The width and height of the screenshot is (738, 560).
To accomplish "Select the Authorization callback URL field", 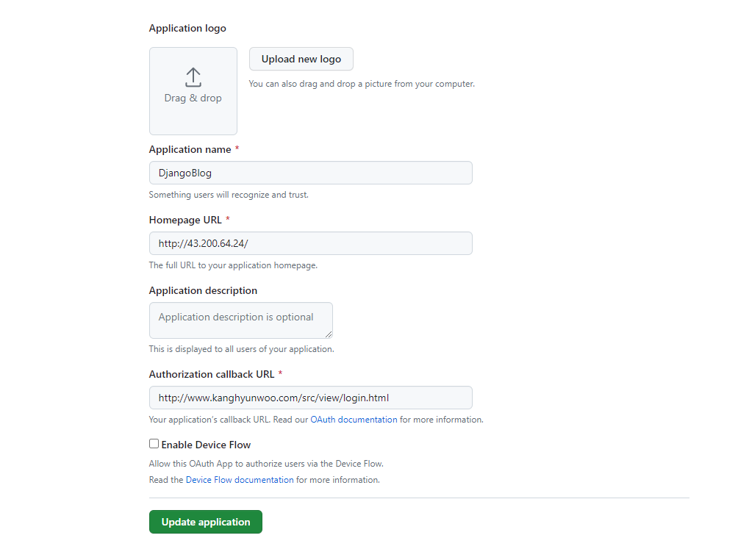I will point(310,397).
